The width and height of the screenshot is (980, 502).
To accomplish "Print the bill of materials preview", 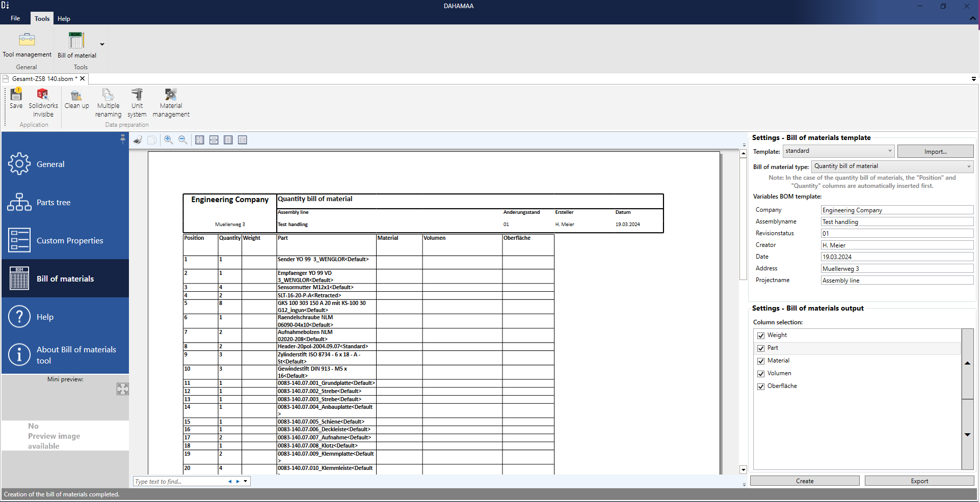I will point(138,140).
